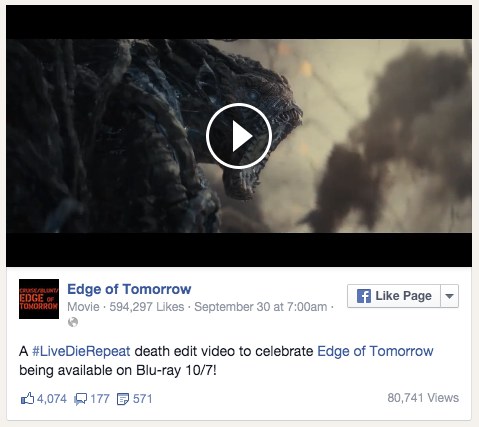Click the comment bubble icon
This screenshot has height=427, width=479.
click(x=80, y=399)
